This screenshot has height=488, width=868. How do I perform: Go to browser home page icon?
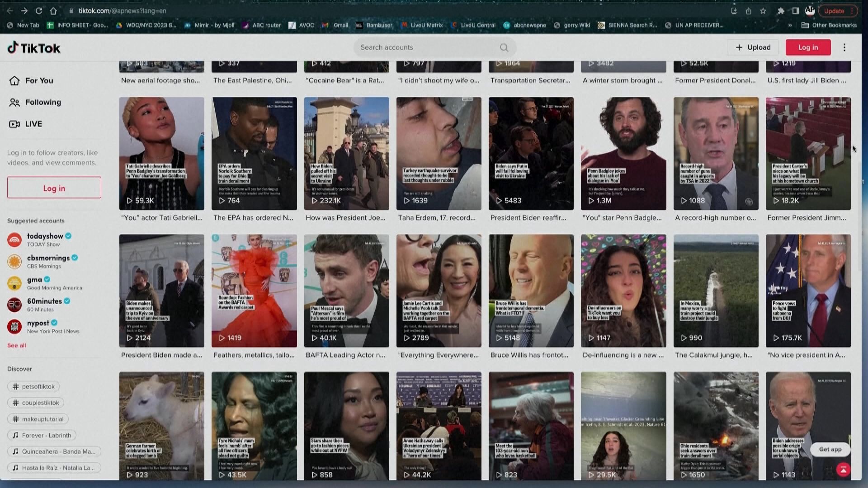coord(53,10)
